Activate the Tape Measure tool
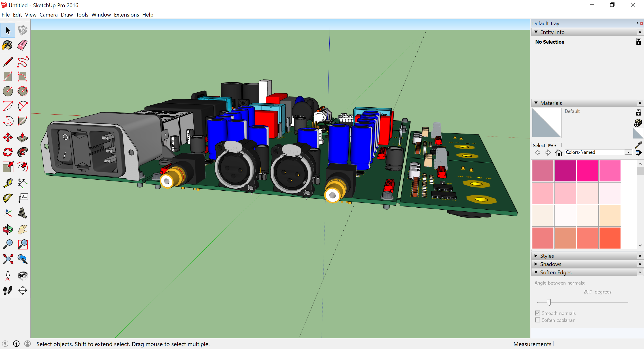Viewport: 644px width, 349px height. tap(8, 183)
